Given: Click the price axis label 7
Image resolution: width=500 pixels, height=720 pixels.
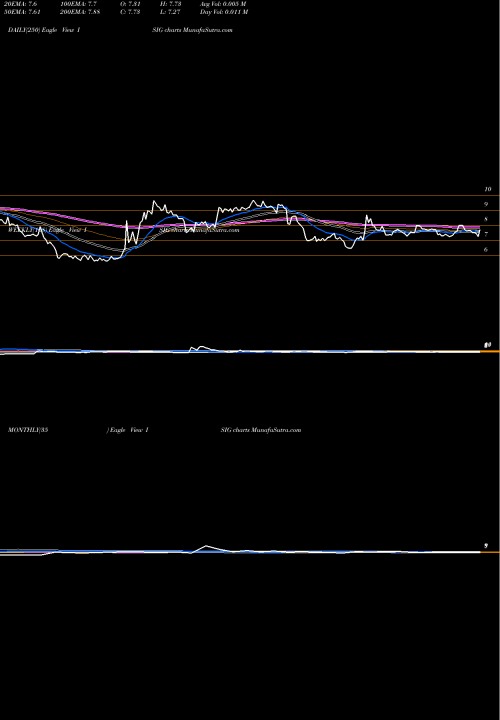Looking at the screenshot, I should click(x=486, y=235).
